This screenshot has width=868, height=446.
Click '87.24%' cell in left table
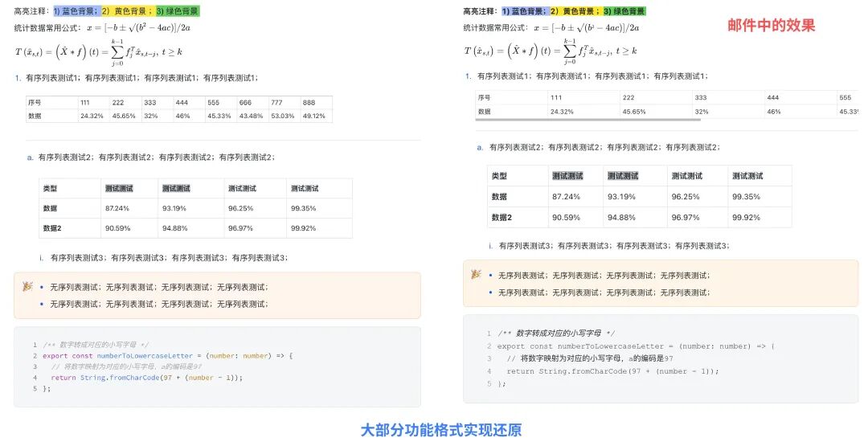(130, 208)
